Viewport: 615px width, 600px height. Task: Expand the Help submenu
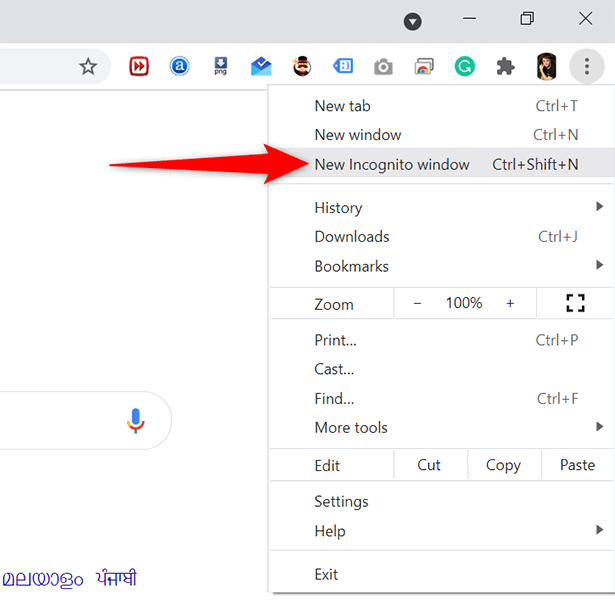(x=442, y=531)
